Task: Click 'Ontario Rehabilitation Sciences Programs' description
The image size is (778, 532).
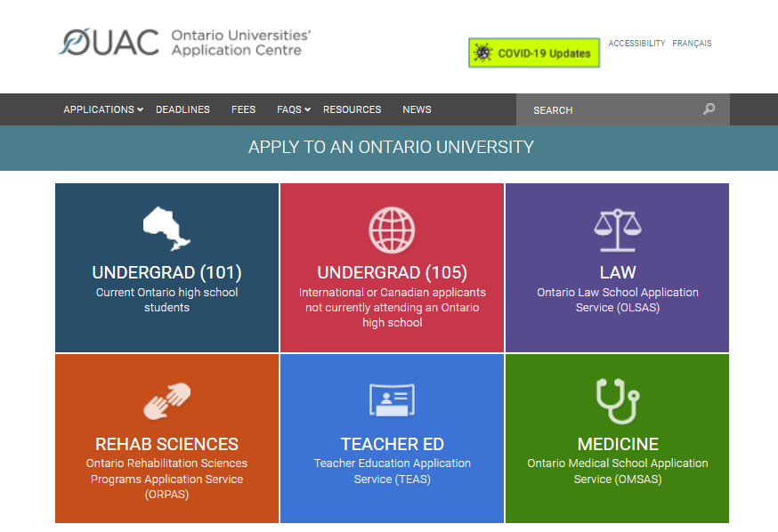Action: pos(166,479)
